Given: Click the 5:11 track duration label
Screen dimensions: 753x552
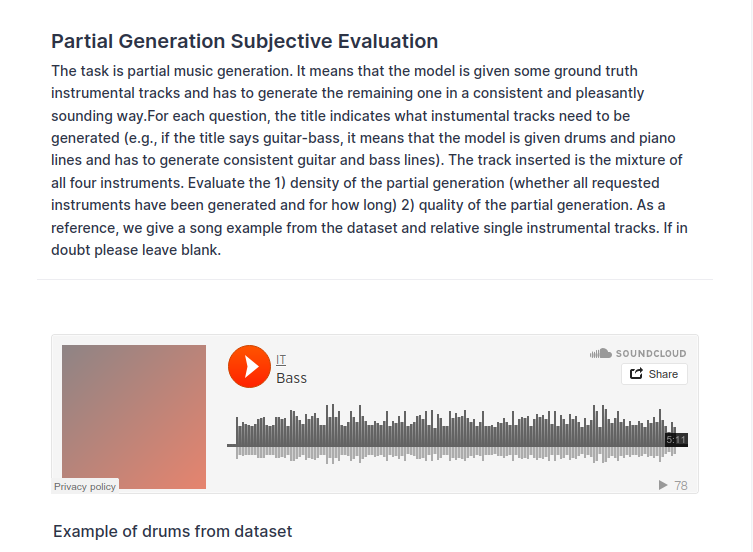Looking at the screenshot, I should tap(676, 440).
